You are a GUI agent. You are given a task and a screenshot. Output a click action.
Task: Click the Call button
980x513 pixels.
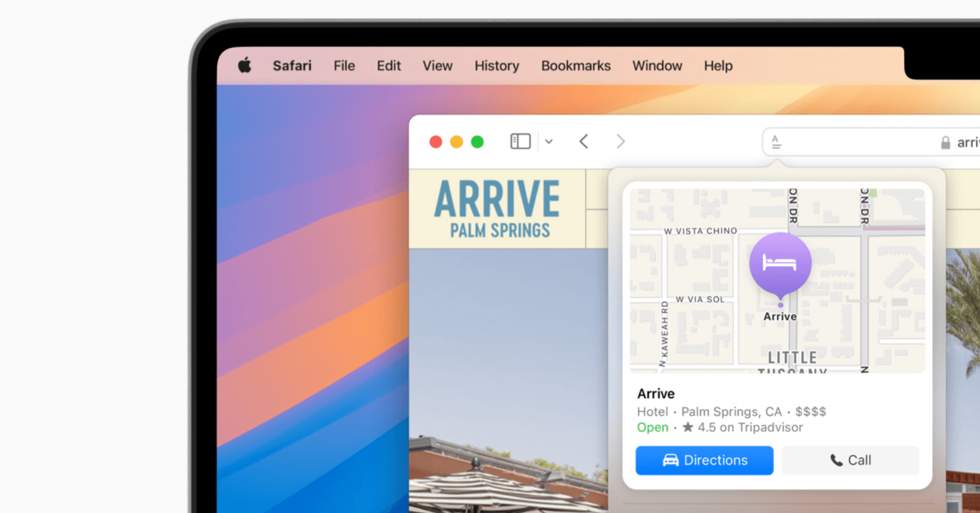pyautogui.click(x=851, y=460)
